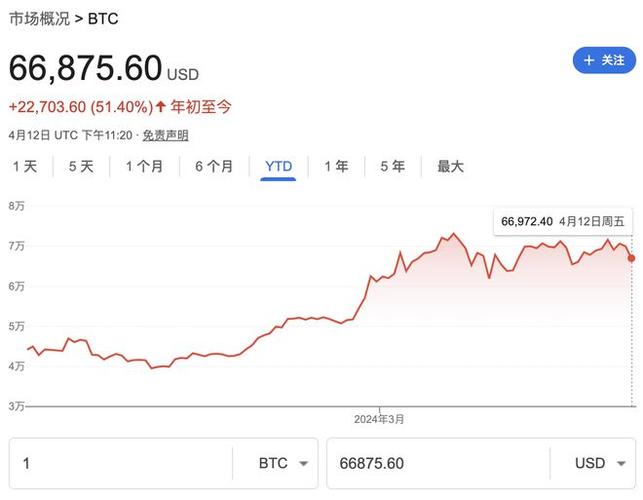Click the 关注 follow button
Image resolution: width=643 pixels, height=500 pixels.
(x=604, y=60)
